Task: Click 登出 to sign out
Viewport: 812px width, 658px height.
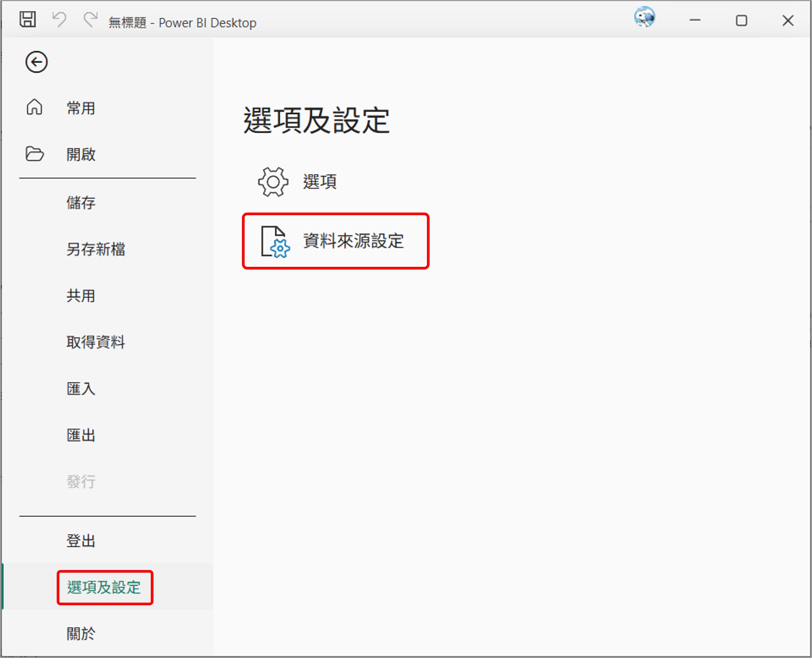Action: click(81, 541)
